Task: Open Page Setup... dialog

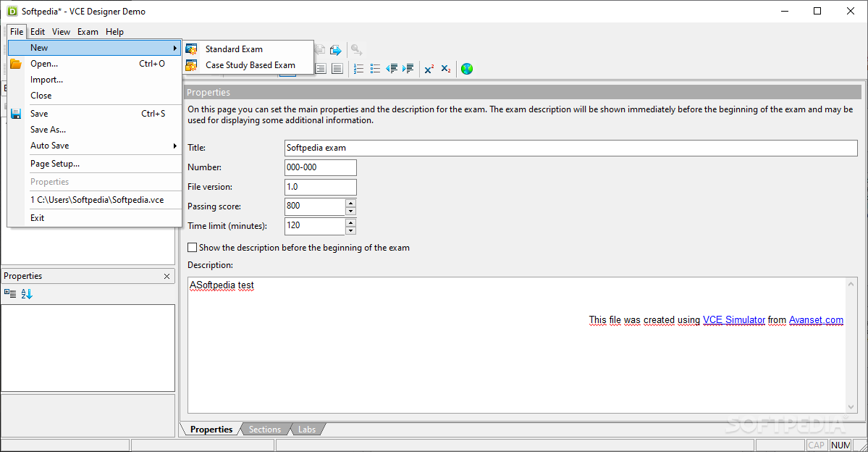Action: coord(96,164)
